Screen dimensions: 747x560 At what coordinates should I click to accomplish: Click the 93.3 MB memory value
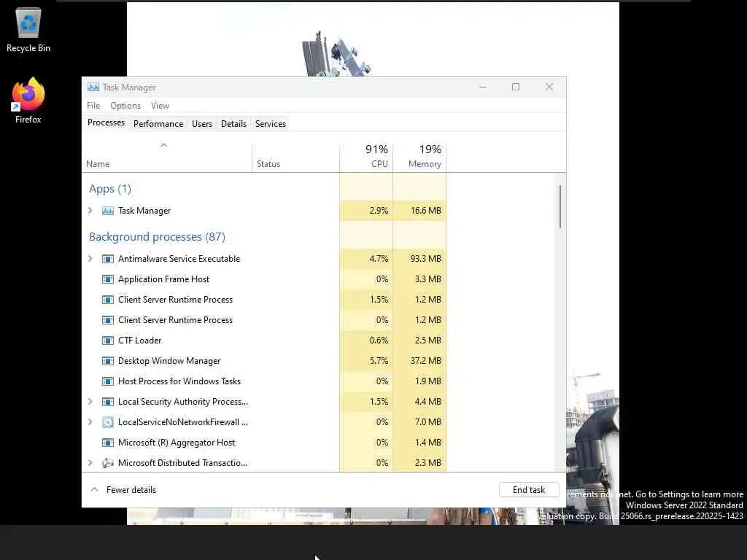point(426,259)
